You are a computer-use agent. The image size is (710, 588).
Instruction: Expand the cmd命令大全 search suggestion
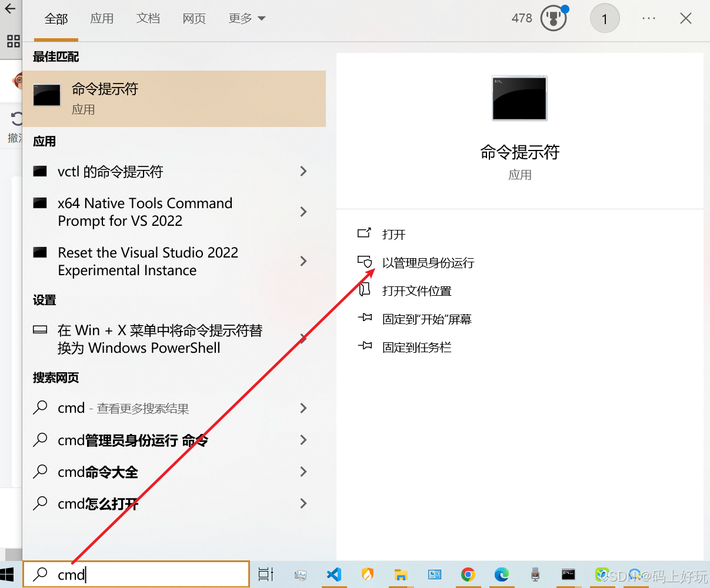304,472
